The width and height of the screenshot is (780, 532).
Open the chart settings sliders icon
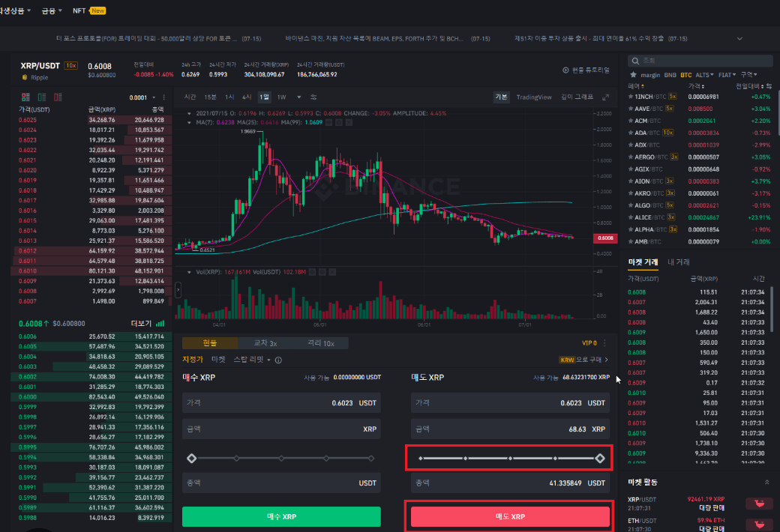coord(313,97)
